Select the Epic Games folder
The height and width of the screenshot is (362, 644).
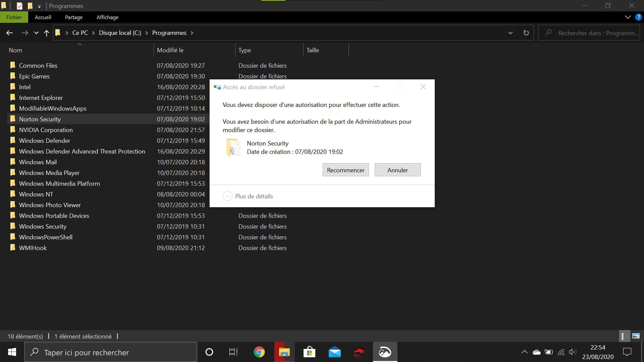(x=34, y=76)
